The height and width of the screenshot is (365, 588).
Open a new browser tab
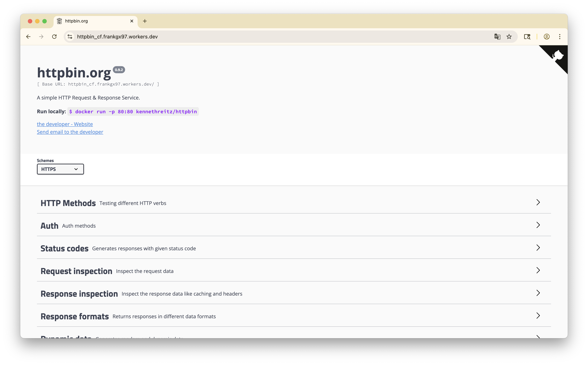(x=144, y=21)
